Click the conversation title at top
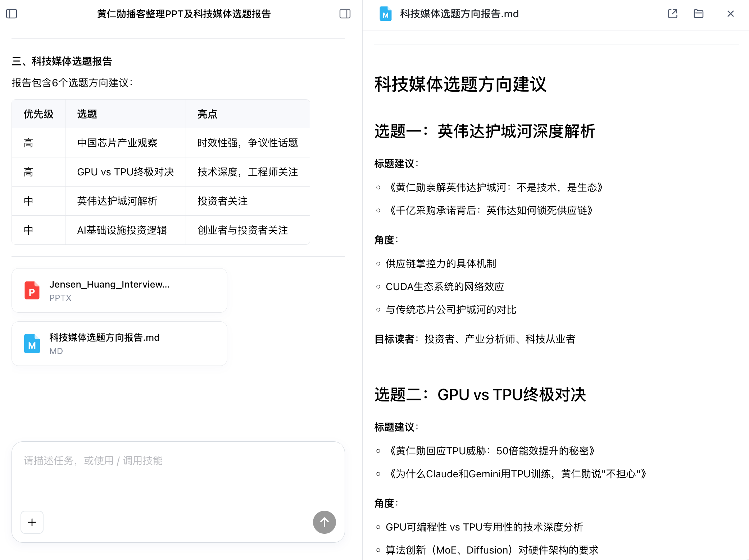Screen dimensions: 749x560 [183, 14]
